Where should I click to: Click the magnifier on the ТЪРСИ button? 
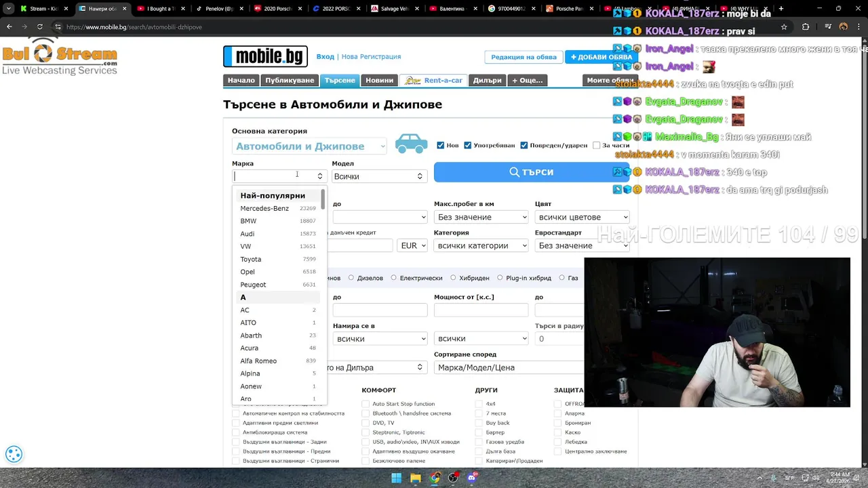tap(514, 172)
